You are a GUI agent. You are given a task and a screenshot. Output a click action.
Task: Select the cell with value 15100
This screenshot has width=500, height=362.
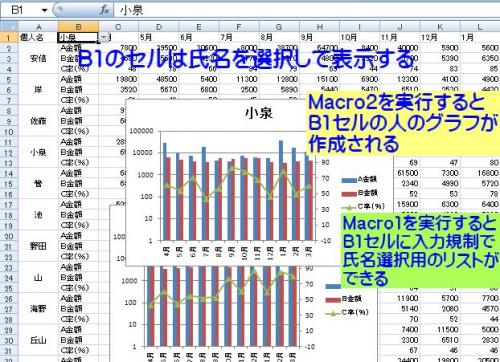pos(319,79)
